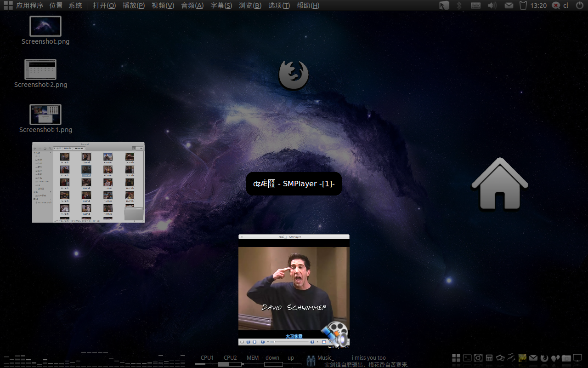Click the Music_ widget icon
Image resolution: width=588 pixels, height=368 pixels.
[311, 361]
